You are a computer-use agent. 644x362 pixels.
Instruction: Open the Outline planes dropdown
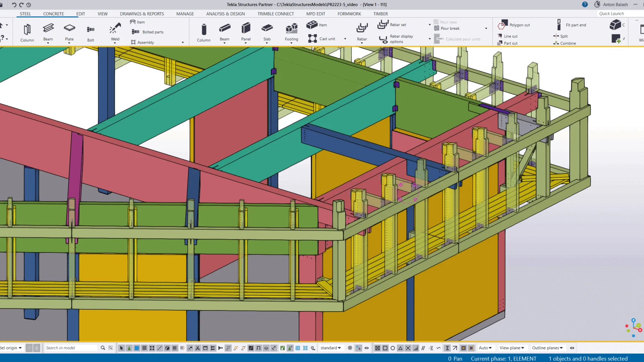[x=547, y=348]
